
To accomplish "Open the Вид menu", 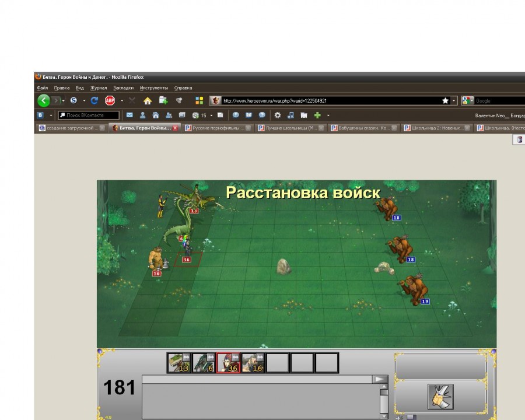I will coord(80,87).
